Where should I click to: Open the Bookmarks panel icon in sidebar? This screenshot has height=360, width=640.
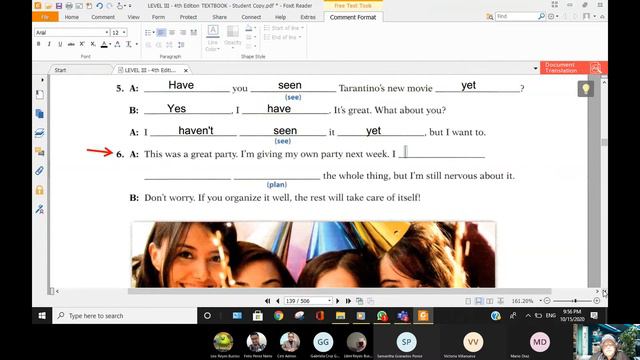pyautogui.click(x=40, y=94)
